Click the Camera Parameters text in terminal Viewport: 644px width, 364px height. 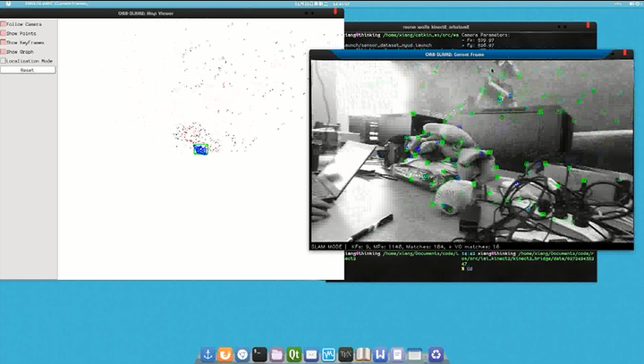coord(486,36)
